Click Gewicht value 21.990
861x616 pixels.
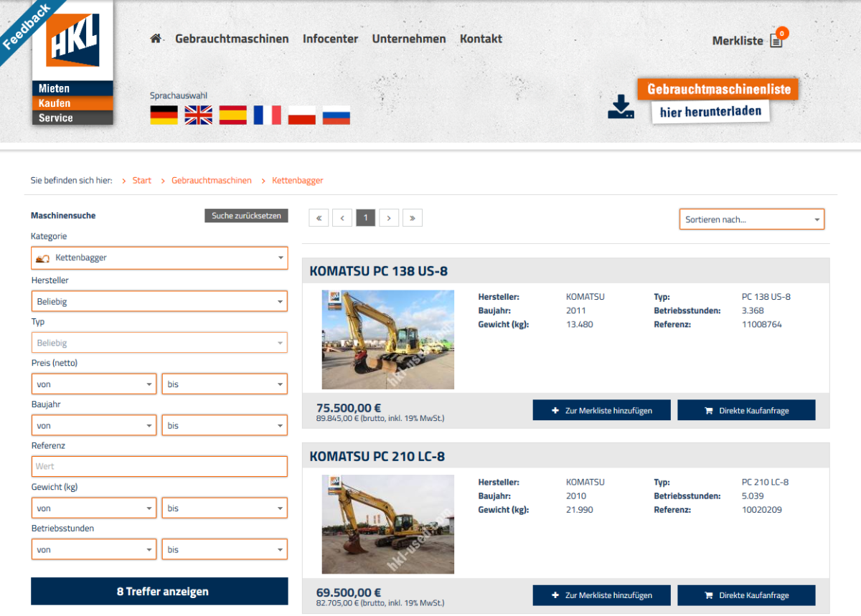[x=580, y=510]
